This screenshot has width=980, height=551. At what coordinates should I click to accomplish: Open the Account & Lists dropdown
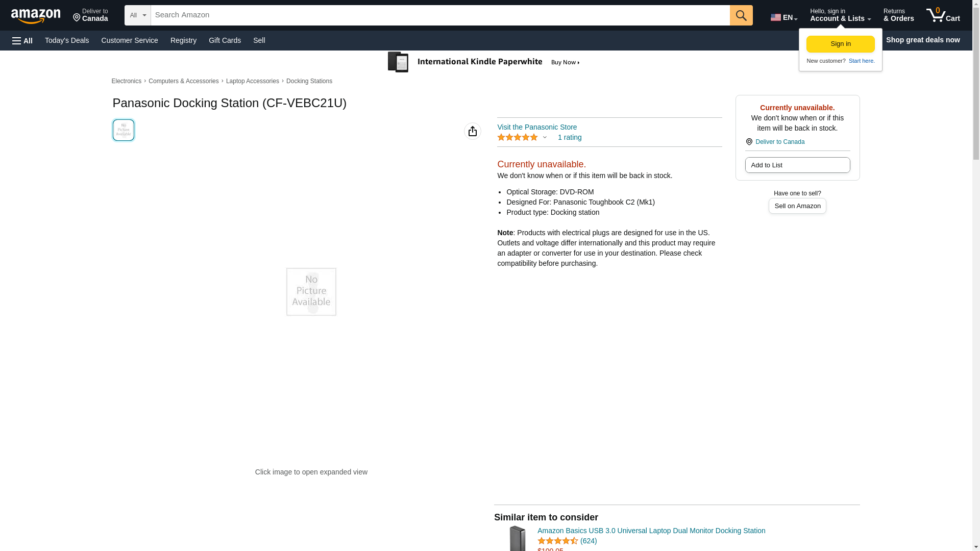tap(840, 15)
